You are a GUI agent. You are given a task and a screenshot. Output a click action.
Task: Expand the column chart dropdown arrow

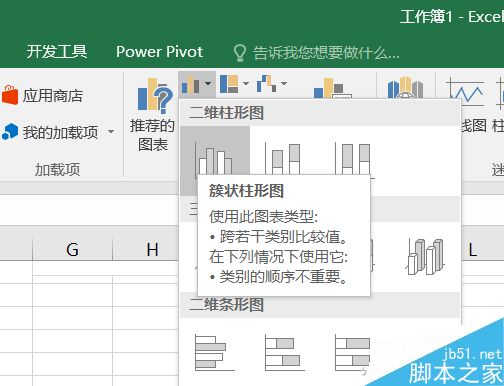[x=208, y=83]
